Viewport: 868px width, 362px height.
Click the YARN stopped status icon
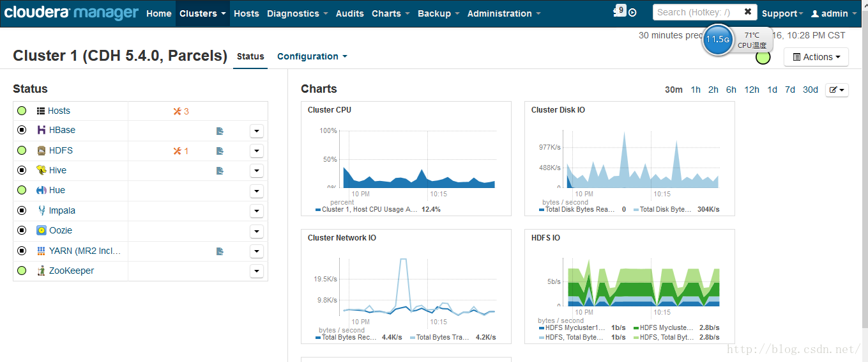[x=22, y=251]
